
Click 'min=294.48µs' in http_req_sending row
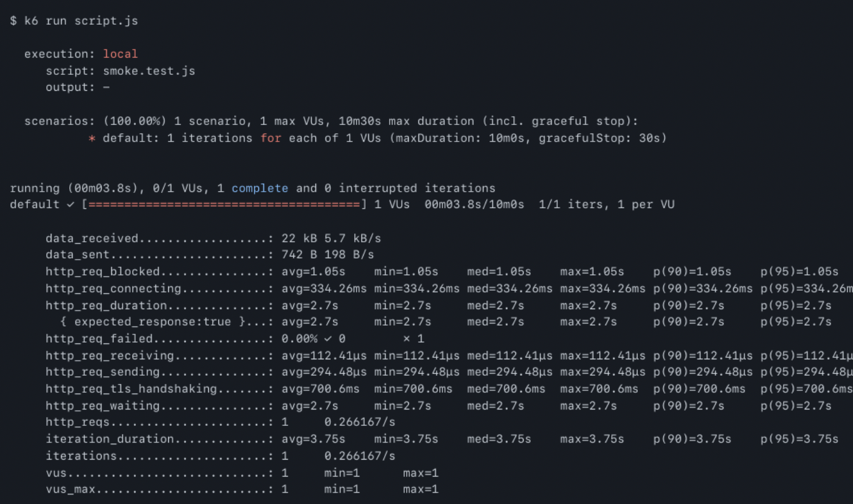[x=417, y=372]
